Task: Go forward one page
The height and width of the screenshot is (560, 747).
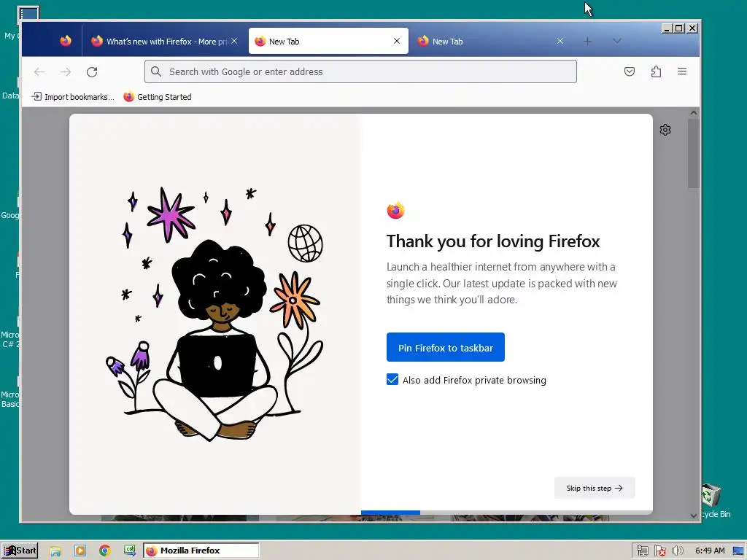Action: tap(66, 72)
